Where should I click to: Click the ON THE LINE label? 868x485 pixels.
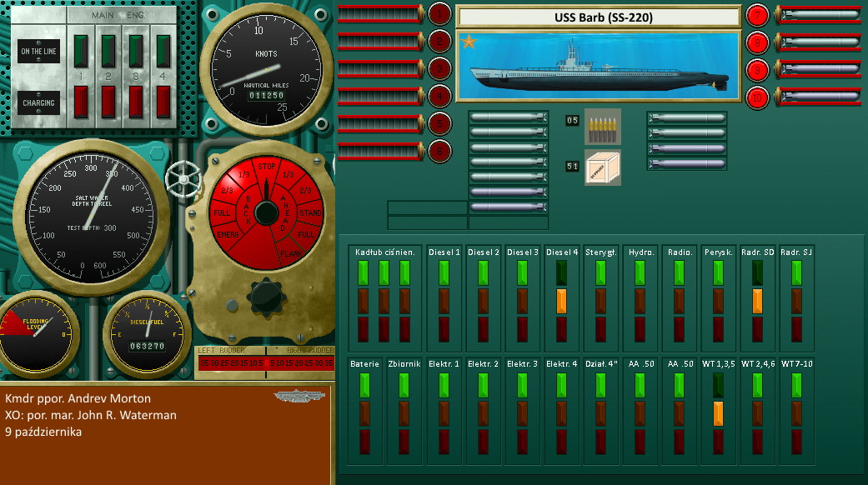click(38, 52)
